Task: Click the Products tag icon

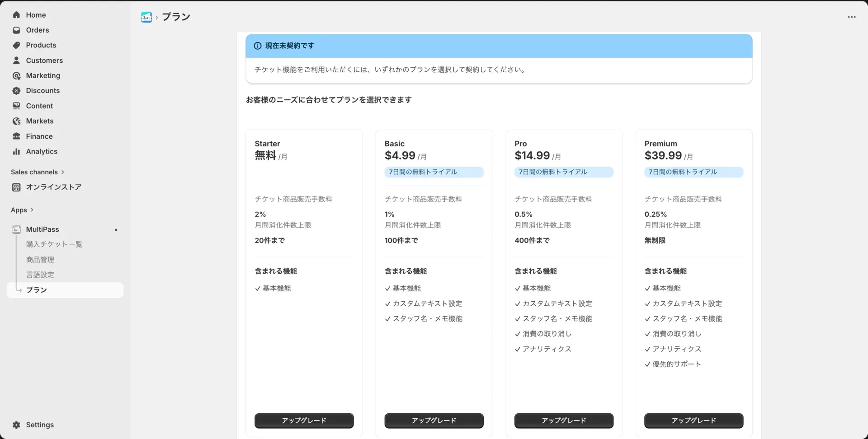Action: pyautogui.click(x=16, y=45)
